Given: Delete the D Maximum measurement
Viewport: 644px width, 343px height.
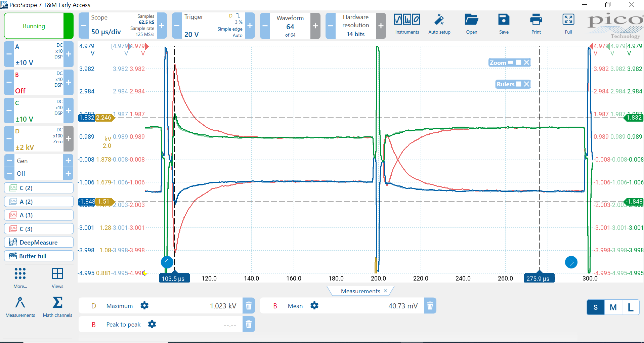Looking at the screenshot, I should (x=249, y=306).
